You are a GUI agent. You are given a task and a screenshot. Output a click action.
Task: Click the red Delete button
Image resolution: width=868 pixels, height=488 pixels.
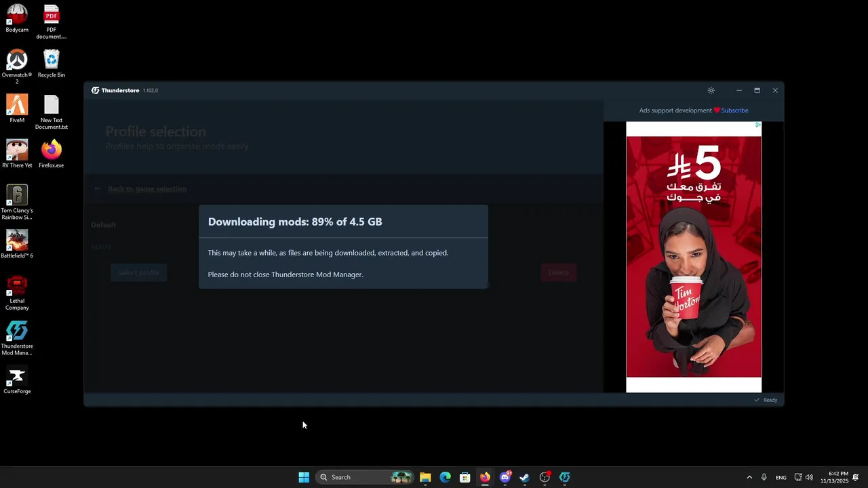(559, 272)
